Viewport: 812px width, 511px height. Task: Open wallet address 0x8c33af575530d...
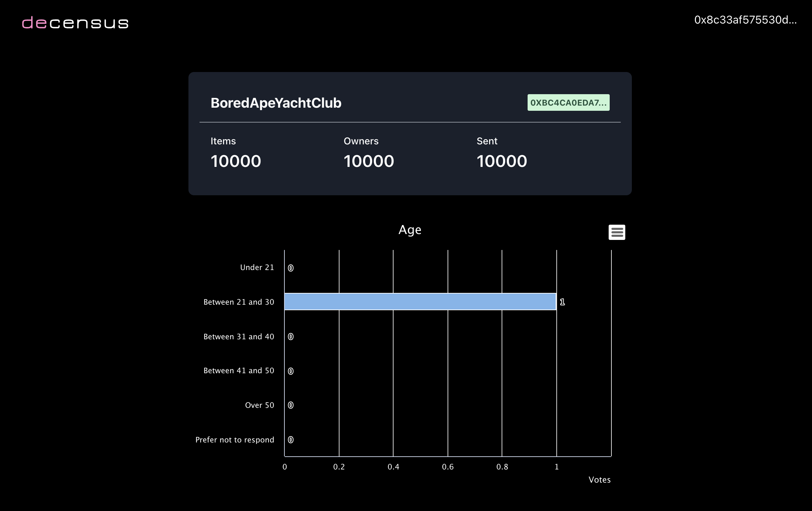(x=745, y=20)
